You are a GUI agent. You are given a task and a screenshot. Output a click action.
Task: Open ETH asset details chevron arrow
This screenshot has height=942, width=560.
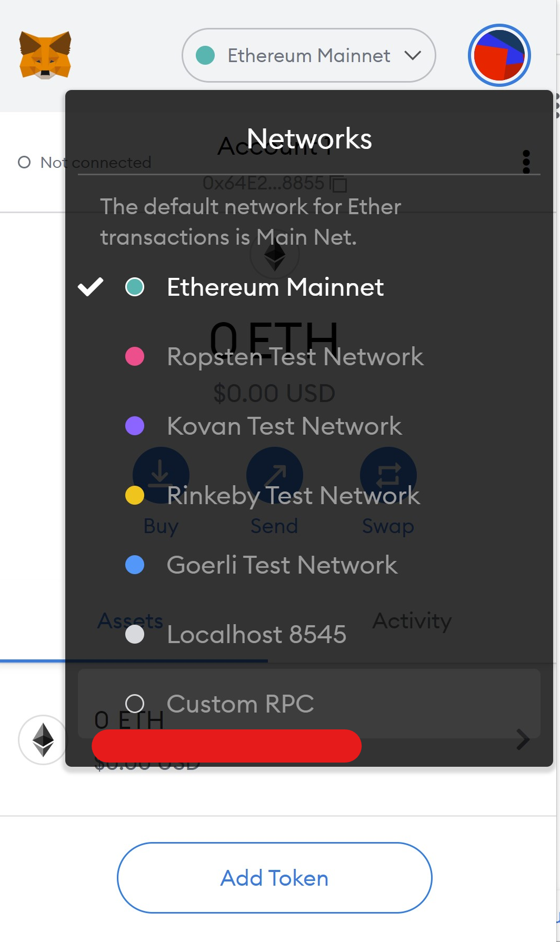coord(523,739)
